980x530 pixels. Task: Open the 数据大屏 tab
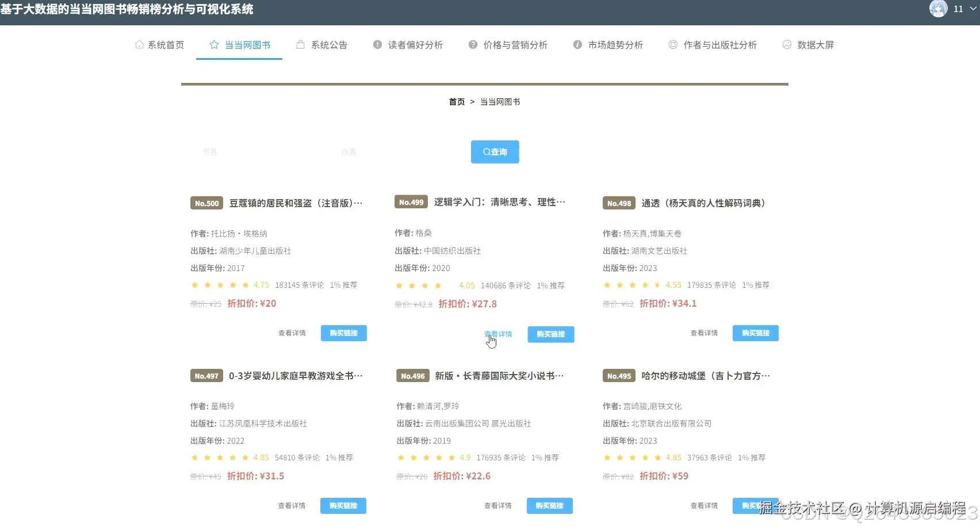click(808, 45)
